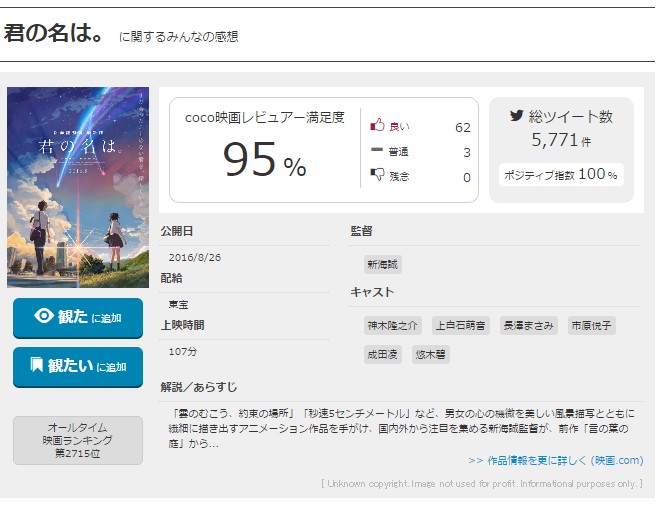
Task: Click the thumbs-down 残念 icon
Action: coord(377,174)
